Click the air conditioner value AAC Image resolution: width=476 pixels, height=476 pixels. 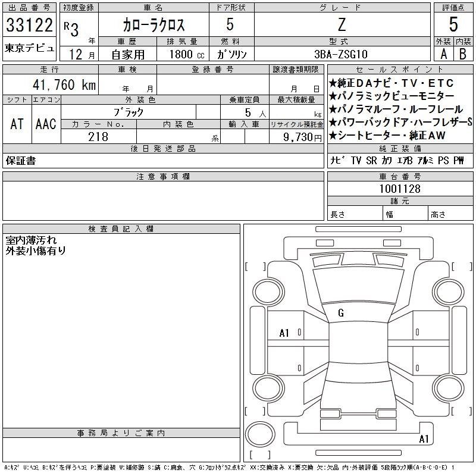pyautogui.click(x=46, y=124)
